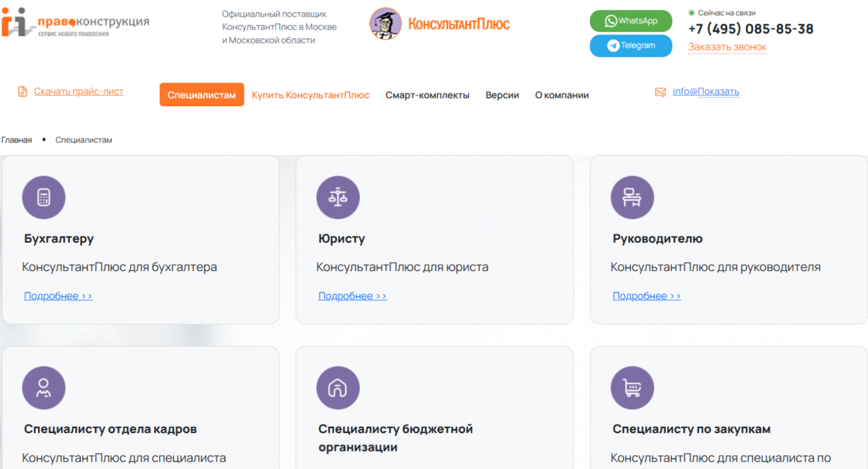Open Подробнее link for Руководителю
The height and width of the screenshot is (469, 868).
point(647,296)
